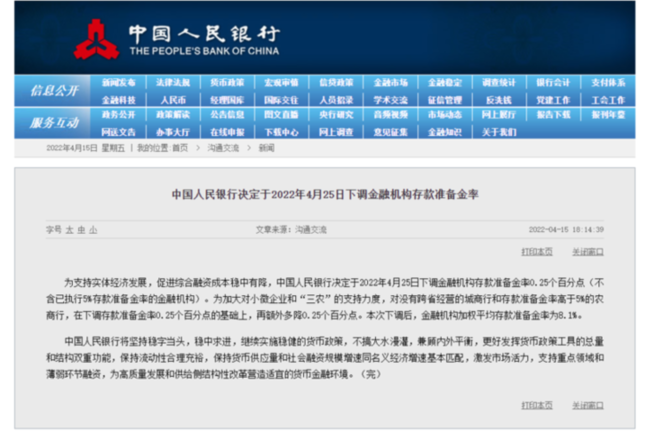
Task: Set font size to 小
Action: click(93, 230)
